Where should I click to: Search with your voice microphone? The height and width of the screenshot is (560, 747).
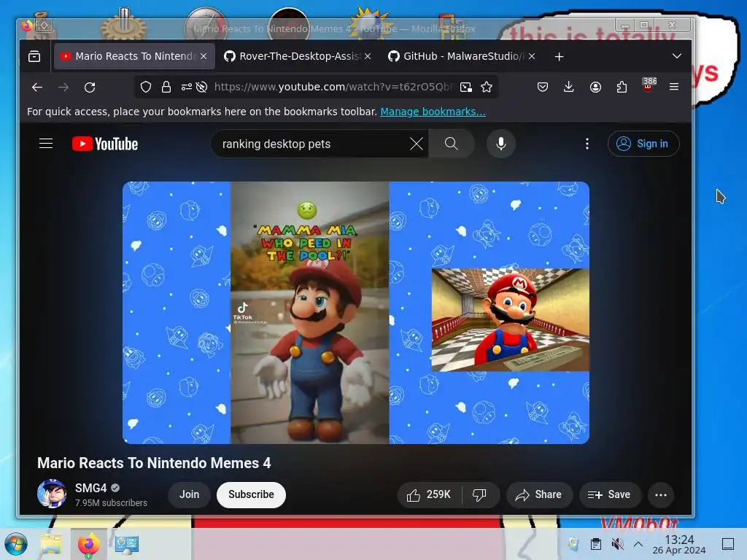pos(500,144)
